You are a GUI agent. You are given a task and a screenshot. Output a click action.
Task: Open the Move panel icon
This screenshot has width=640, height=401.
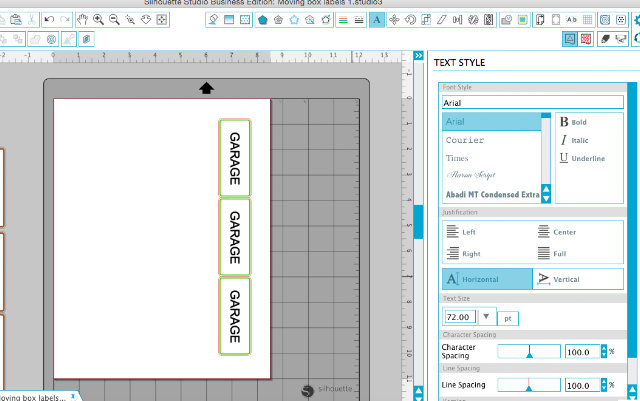(394, 20)
